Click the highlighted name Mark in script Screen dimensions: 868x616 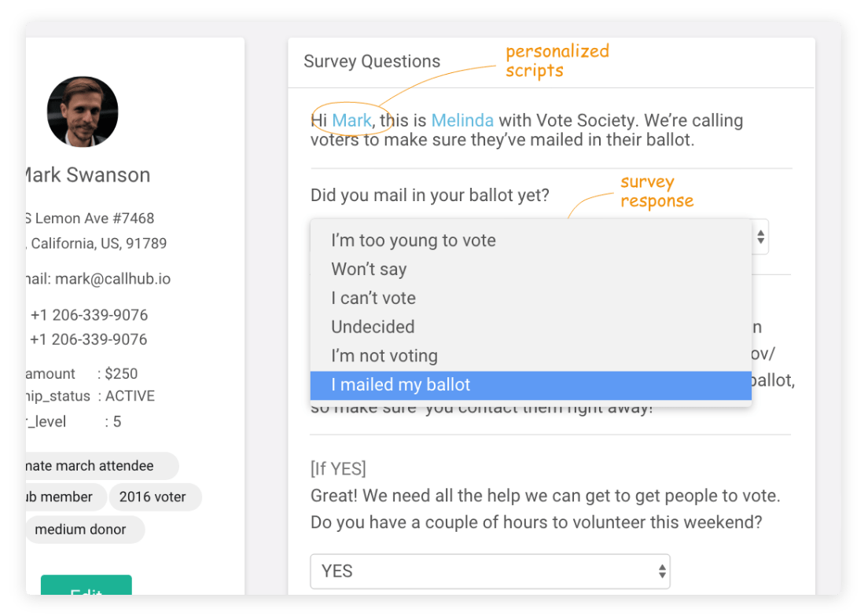tap(351, 120)
